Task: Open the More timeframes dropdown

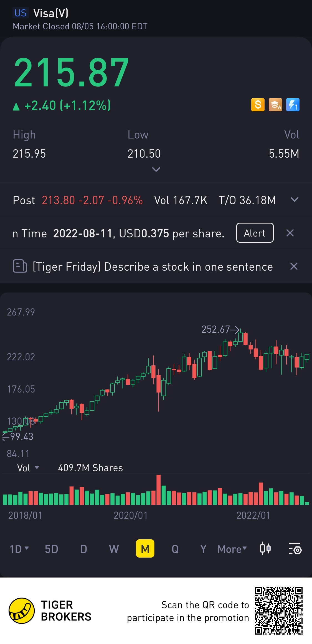Action: 232,549
